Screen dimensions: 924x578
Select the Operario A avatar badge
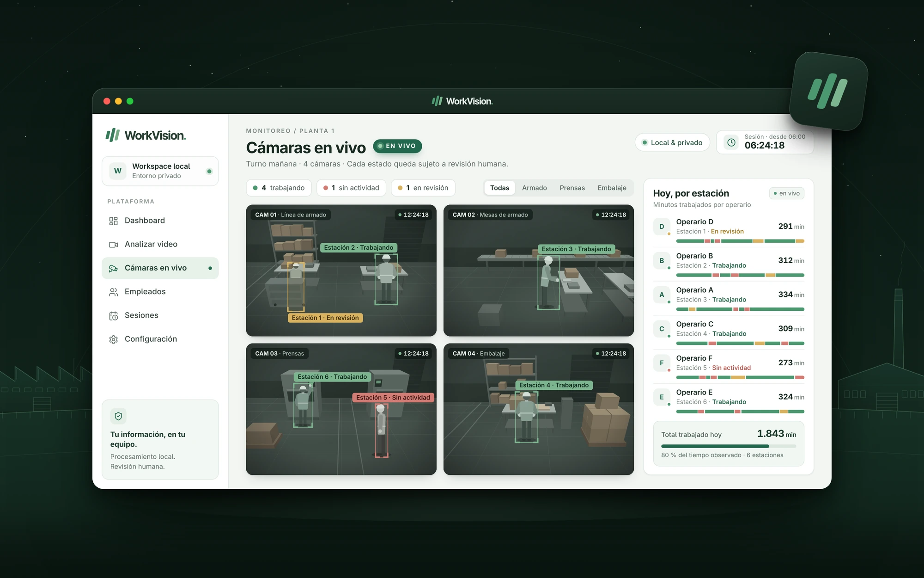point(662,295)
